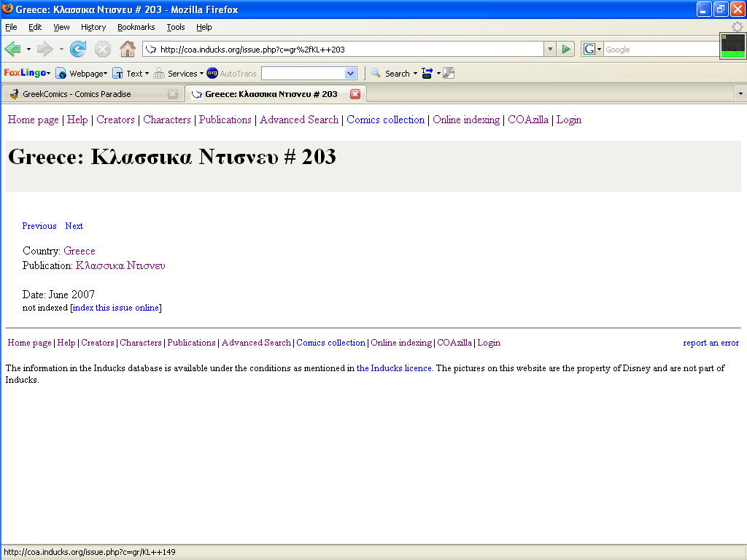Click top Creators navigation link
Screen dimensions: 747x560
click(116, 120)
